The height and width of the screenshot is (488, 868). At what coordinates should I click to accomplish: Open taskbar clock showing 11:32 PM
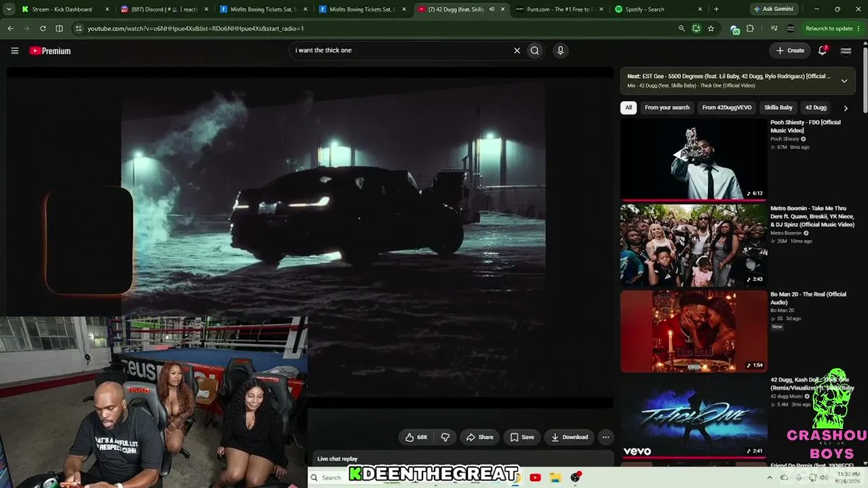[848, 477]
